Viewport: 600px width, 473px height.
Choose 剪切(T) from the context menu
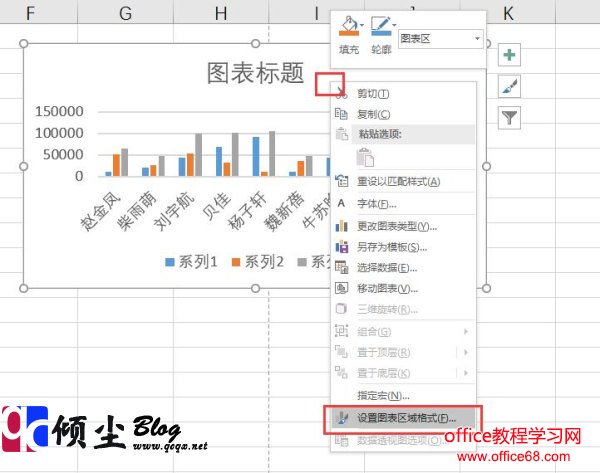tap(403, 93)
